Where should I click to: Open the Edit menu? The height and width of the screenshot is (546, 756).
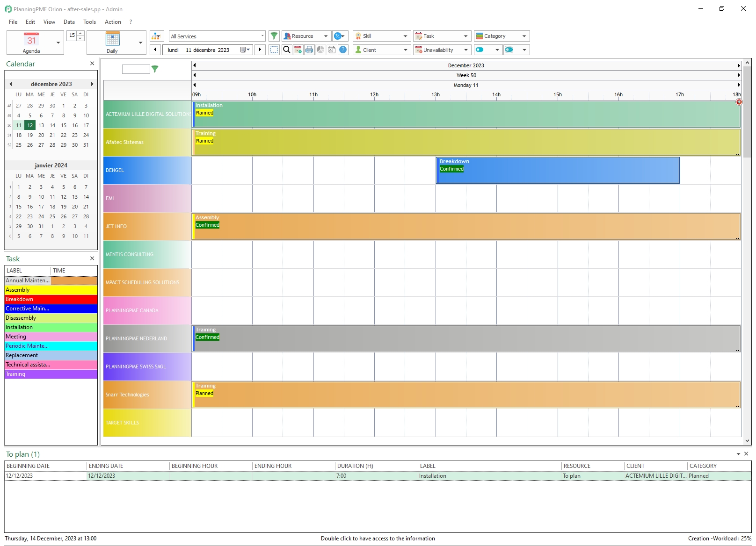(30, 22)
